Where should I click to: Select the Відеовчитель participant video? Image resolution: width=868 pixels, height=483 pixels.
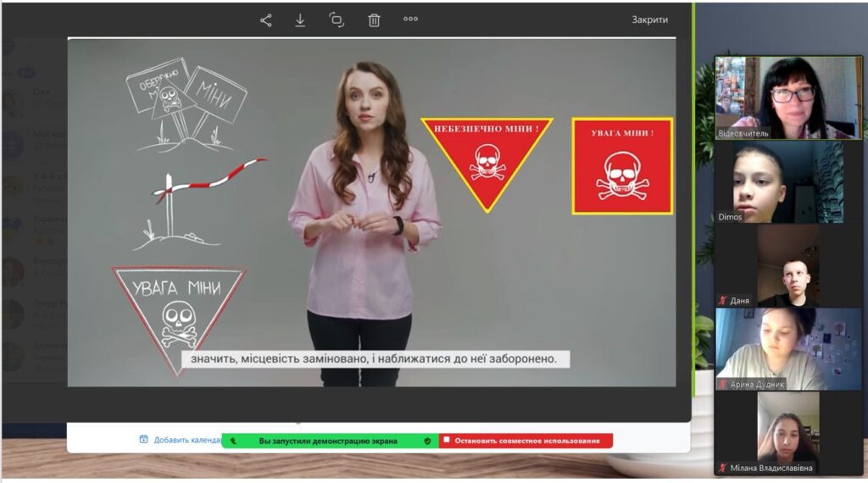coord(789,97)
